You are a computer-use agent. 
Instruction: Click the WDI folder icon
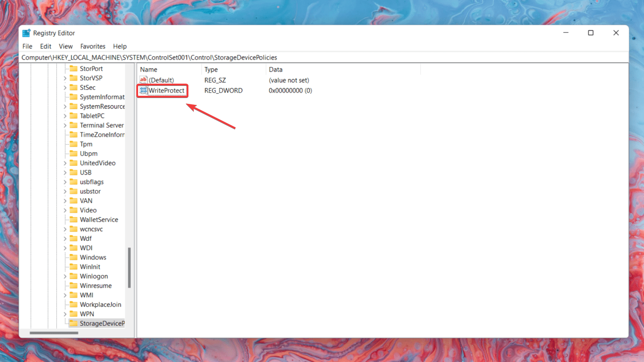coord(73,248)
